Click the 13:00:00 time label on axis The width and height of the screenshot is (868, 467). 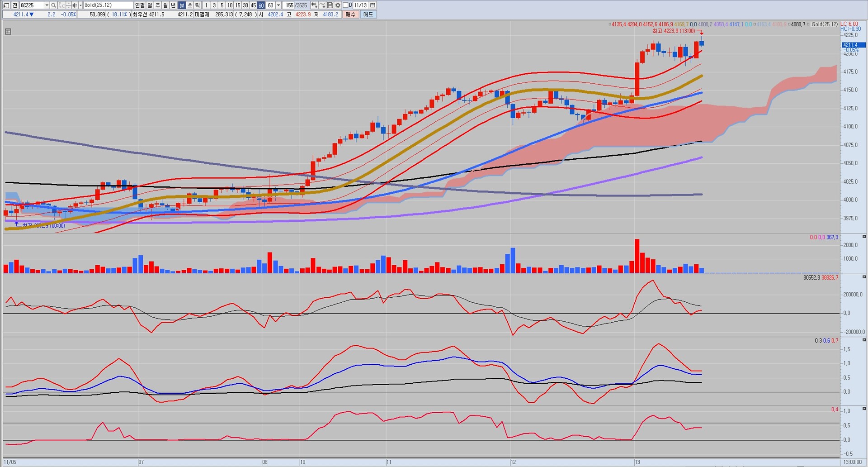853,462
